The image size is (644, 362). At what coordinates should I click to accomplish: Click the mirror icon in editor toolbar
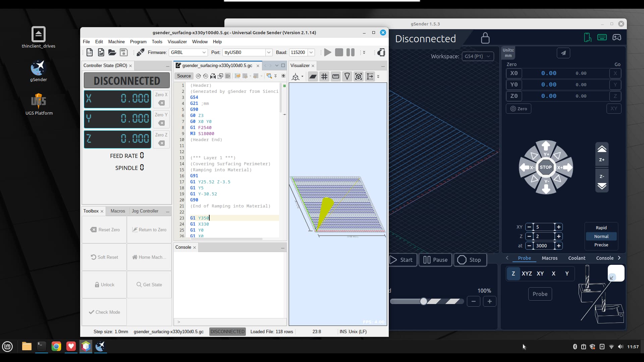click(x=213, y=76)
